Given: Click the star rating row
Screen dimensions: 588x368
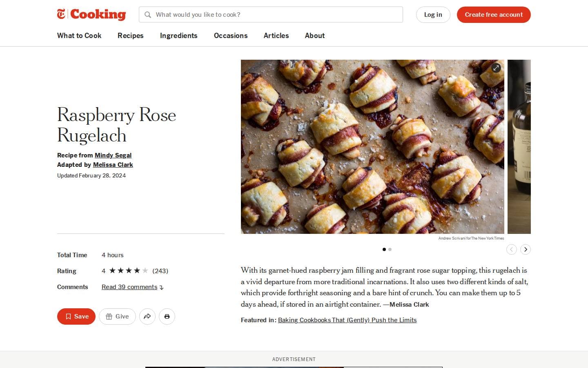Looking at the screenshot, I should pos(129,271).
